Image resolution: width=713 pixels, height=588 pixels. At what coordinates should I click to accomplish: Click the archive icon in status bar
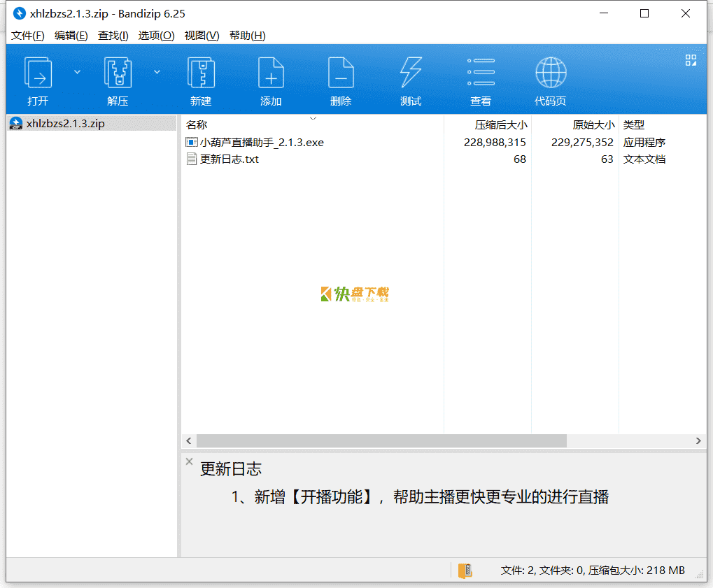(465, 571)
